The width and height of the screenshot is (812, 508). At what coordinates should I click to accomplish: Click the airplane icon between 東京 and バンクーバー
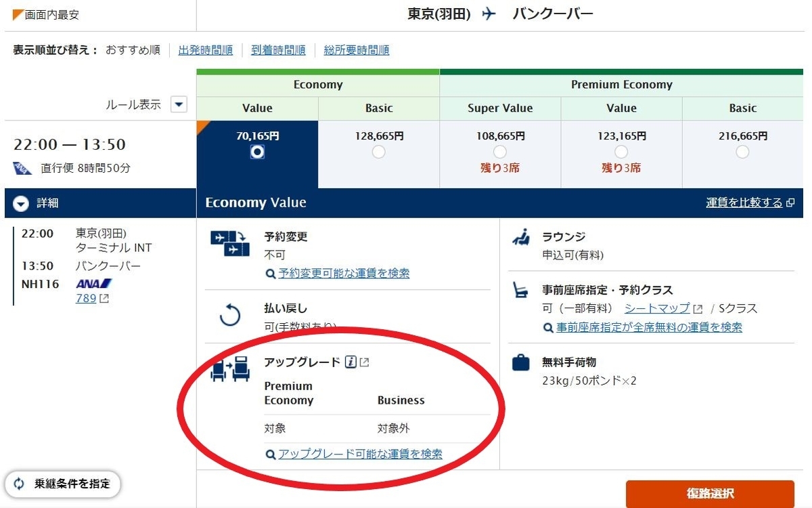tap(489, 14)
